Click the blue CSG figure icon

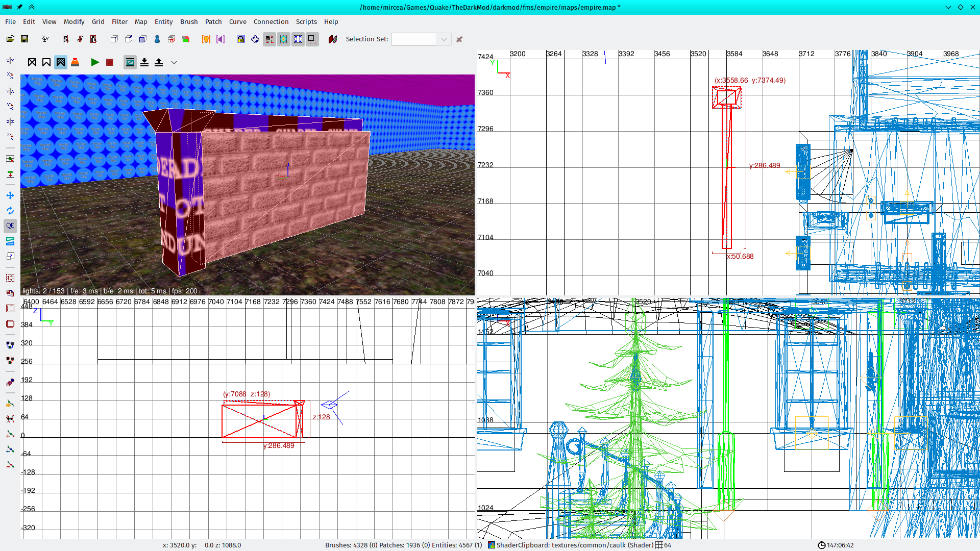(x=157, y=39)
